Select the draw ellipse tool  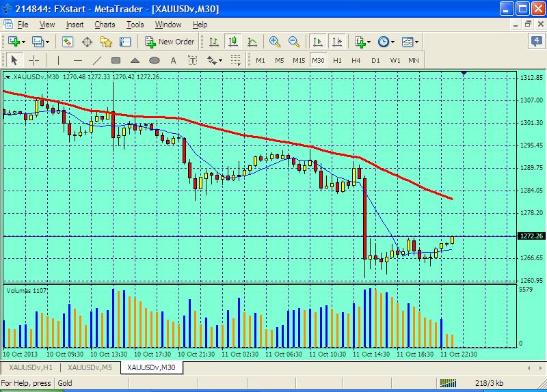coord(155,60)
